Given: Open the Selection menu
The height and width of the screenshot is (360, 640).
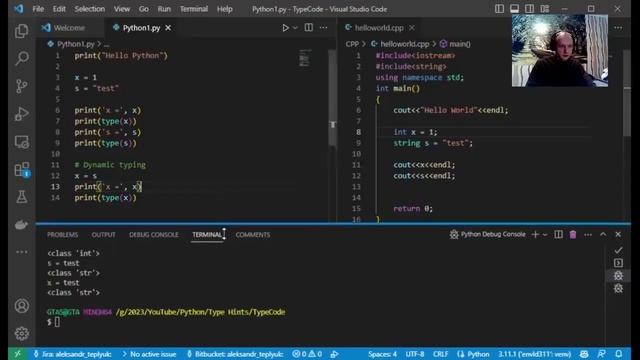Looking at the screenshot, I should [x=89, y=9].
